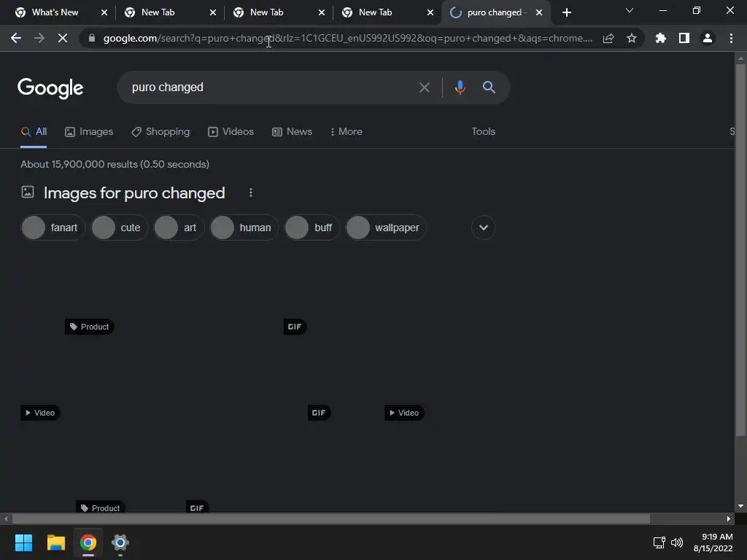Open the Extensions puzzle icon
The height and width of the screenshot is (560, 747).
click(x=661, y=38)
